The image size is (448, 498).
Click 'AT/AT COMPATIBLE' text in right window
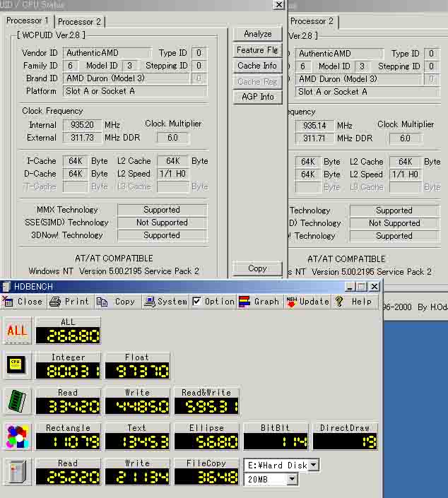pyautogui.click(x=346, y=259)
